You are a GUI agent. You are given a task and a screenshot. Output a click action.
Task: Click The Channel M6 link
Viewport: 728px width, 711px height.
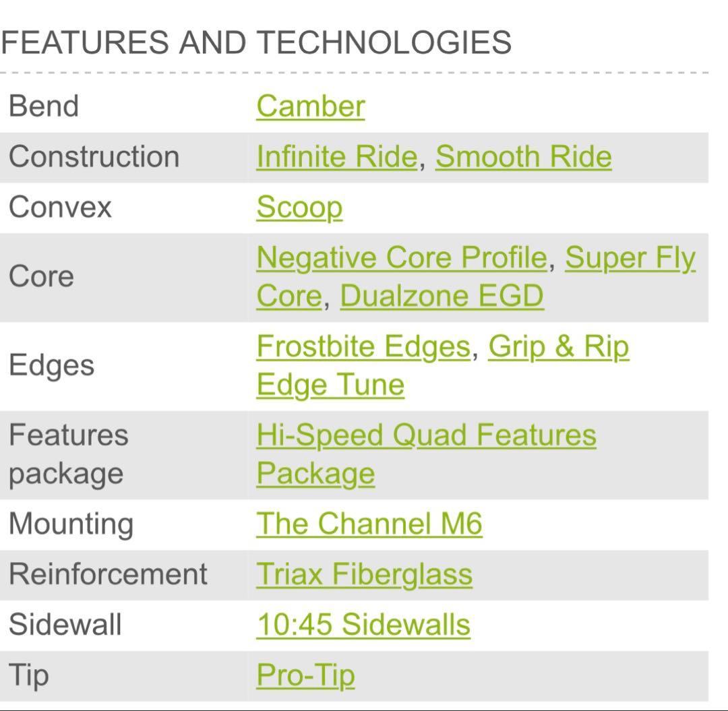click(369, 524)
